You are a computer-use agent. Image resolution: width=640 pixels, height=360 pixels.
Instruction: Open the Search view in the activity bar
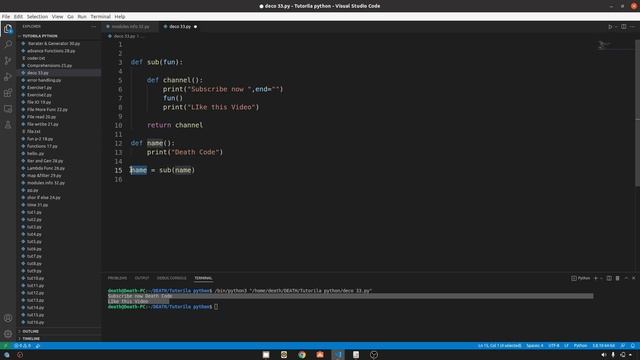(8, 44)
